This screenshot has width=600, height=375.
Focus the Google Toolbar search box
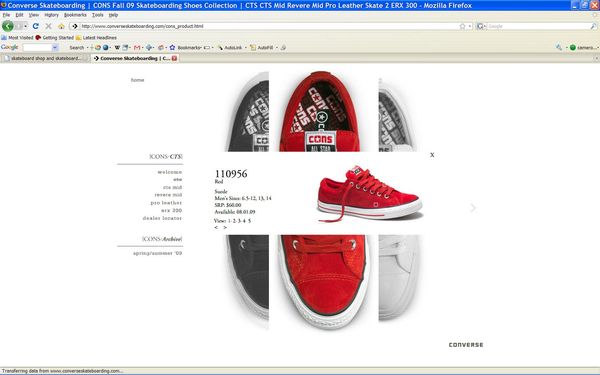[37, 47]
